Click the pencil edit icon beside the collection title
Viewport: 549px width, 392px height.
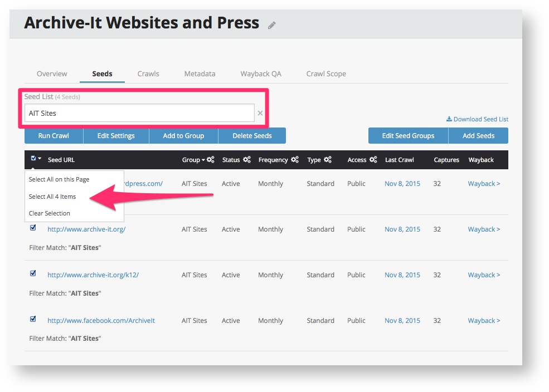(x=272, y=25)
